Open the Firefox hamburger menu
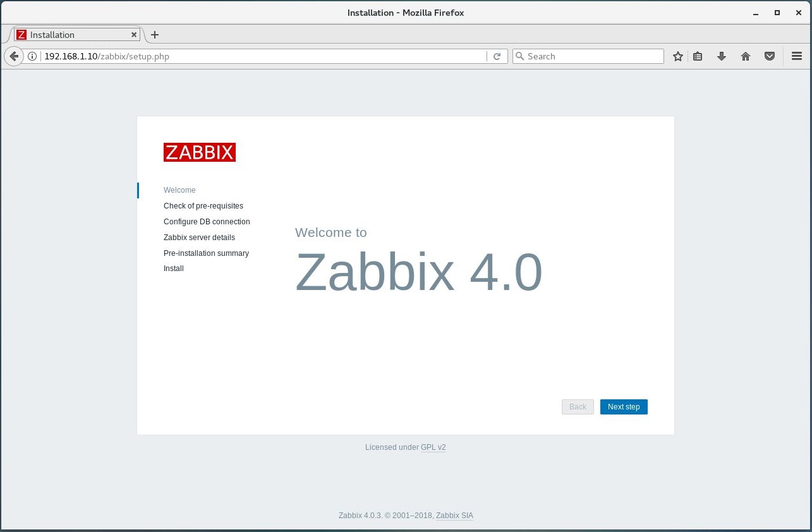The width and height of the screenshot is (812, 532). 797,56
